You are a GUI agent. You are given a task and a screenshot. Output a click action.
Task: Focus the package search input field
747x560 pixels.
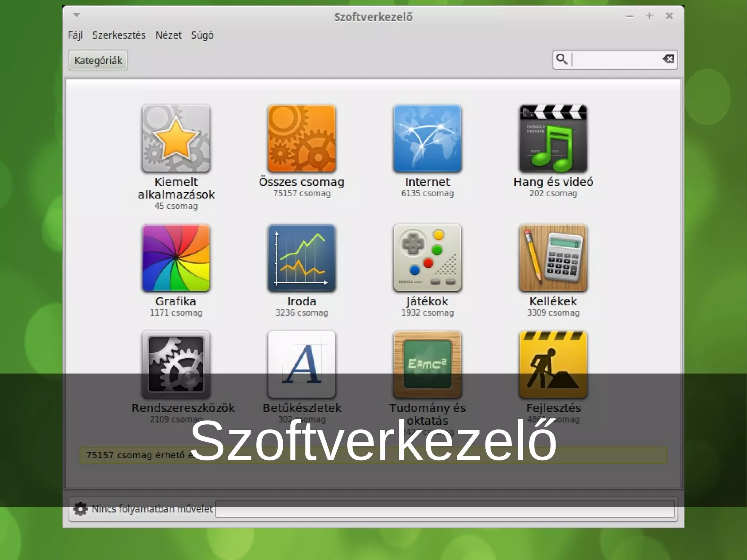615,59
